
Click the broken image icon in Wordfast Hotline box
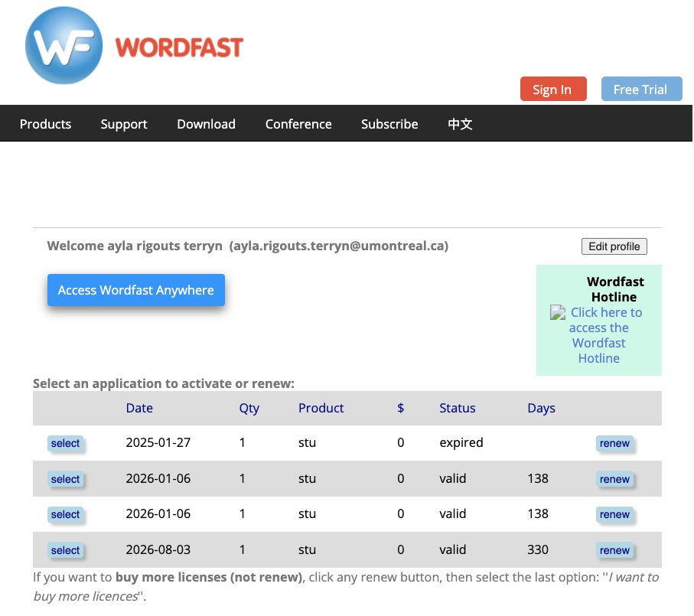click(x=558, y=312)
